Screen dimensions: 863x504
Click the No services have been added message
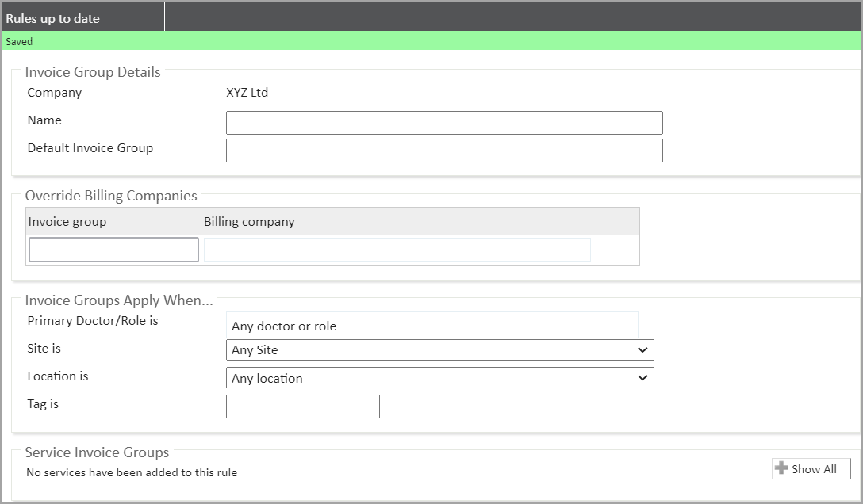click(x=132, y=472)
